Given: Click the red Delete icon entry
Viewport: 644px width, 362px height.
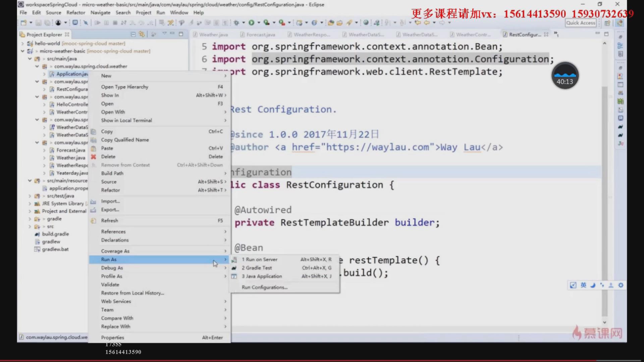Looking at the screenshot, I should [x=94, y=157].
